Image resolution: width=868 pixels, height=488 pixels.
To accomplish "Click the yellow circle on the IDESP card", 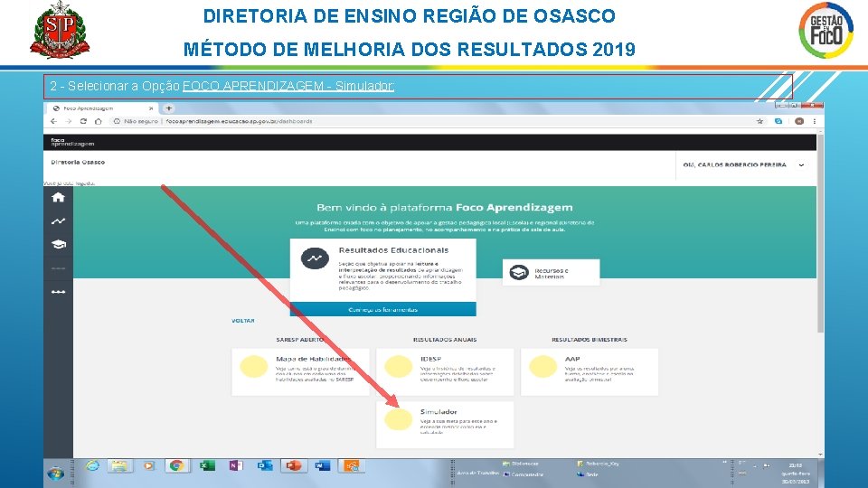I will point(399,366).
